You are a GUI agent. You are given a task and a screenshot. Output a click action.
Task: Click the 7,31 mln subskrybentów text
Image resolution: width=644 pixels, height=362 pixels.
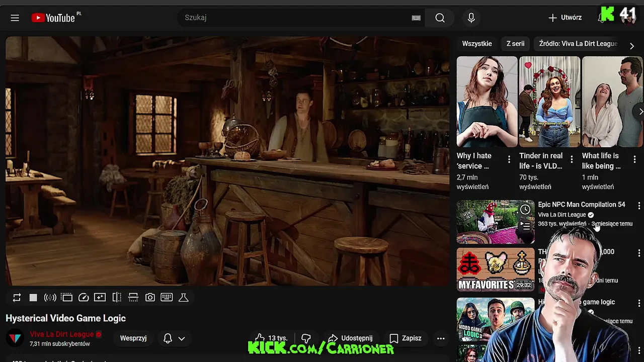point(60,344)
